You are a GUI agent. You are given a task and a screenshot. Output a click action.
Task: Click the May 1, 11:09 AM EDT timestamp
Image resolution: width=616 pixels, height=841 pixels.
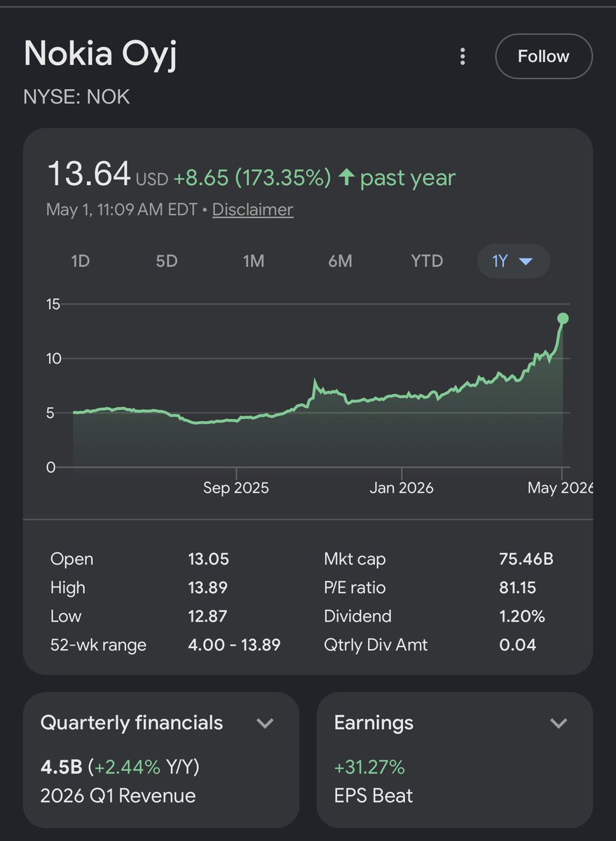pos(123,210)
